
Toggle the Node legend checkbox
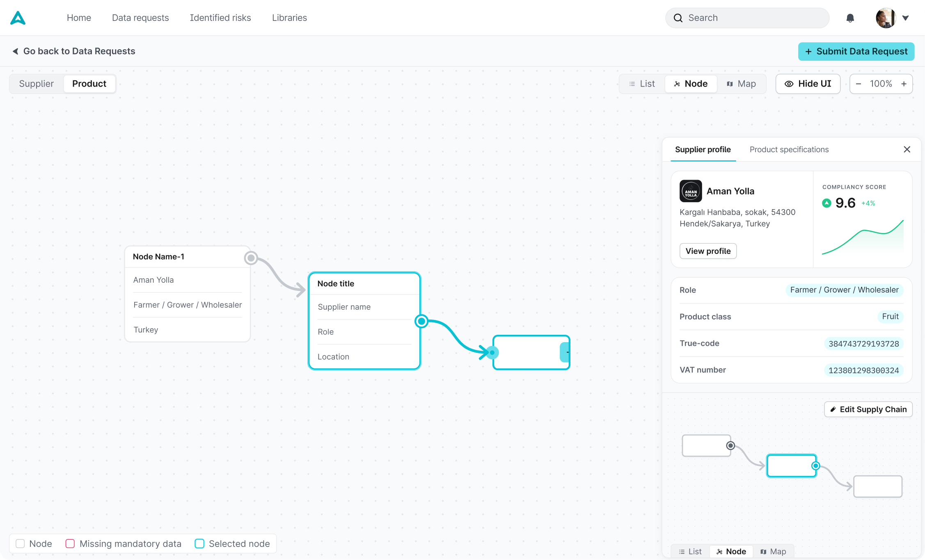(x=20, y=544)
